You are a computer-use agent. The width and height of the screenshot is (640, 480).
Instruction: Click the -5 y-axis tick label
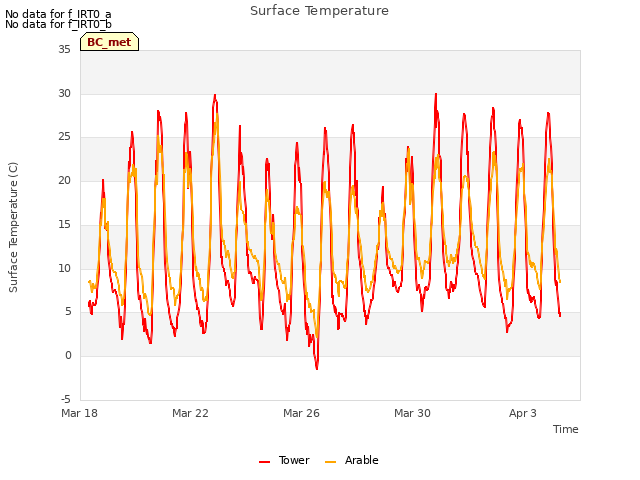[x=66, y=399]
